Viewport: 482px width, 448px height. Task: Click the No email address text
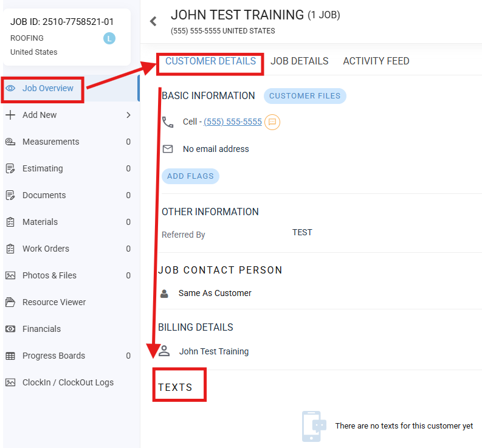pos(216,149)
